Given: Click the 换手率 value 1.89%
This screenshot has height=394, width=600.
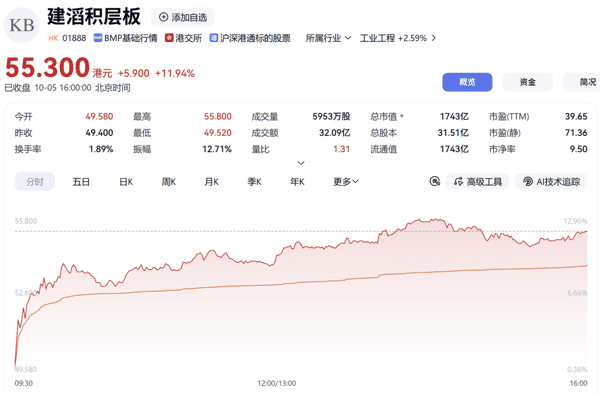Looking at the screenshot, I should coord(101,149).
